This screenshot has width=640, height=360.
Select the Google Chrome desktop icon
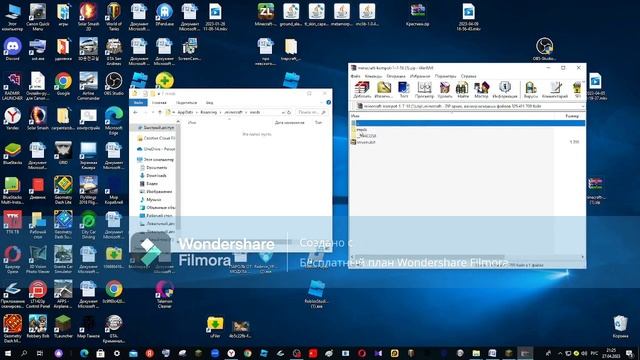coord(63,84)
